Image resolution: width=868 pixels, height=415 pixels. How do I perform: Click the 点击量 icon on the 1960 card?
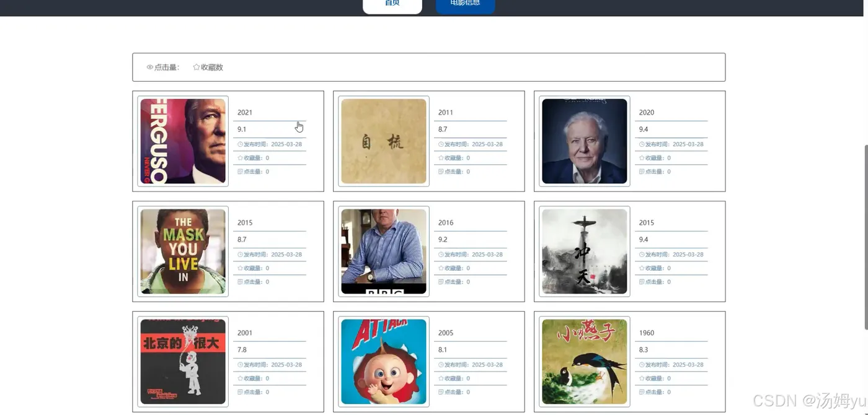pos(642,392)
